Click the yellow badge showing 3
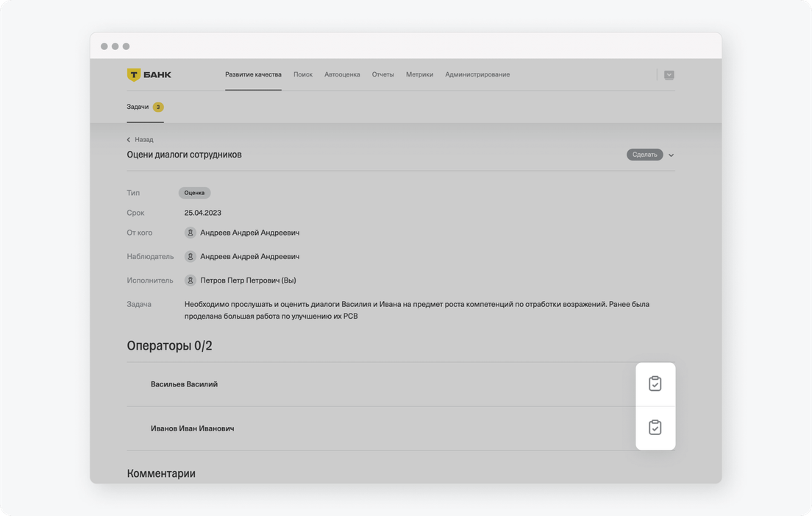This screenshot has height=516, width=812. (x=158, y=107)
